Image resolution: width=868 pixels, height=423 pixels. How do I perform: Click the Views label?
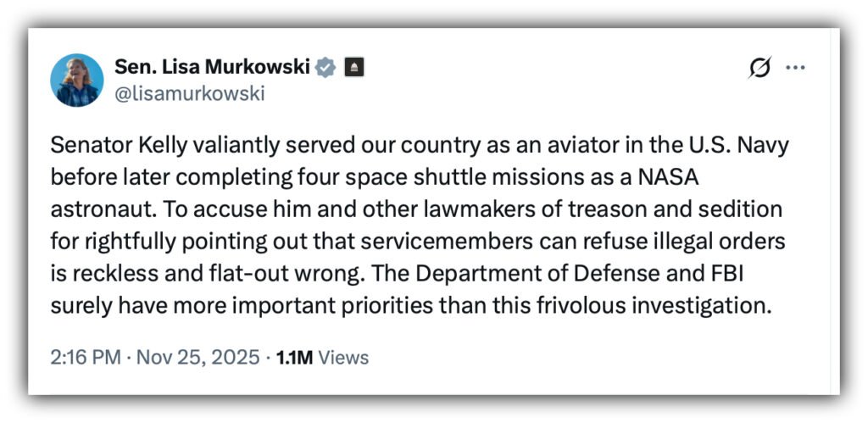[x=344, y=358]
